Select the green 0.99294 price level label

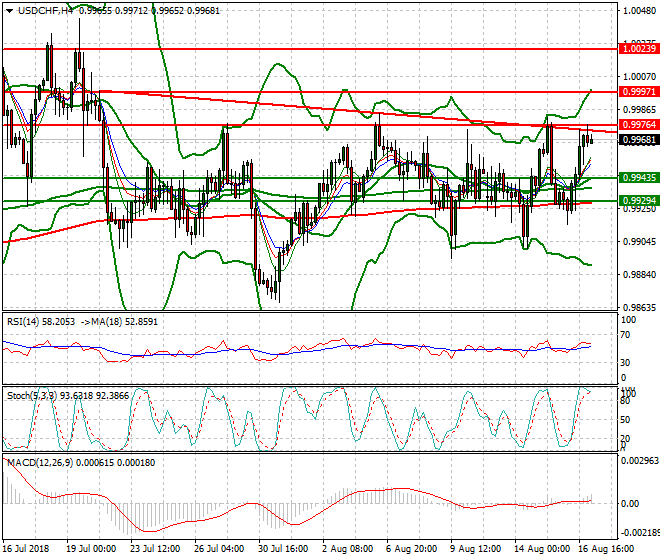coord(639,200)
